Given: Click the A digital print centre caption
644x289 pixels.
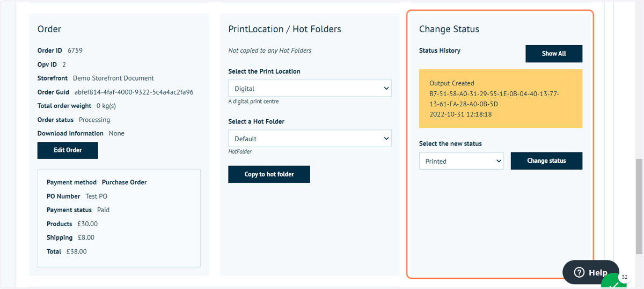Looking at the screenshot, I should pos(253,101).
